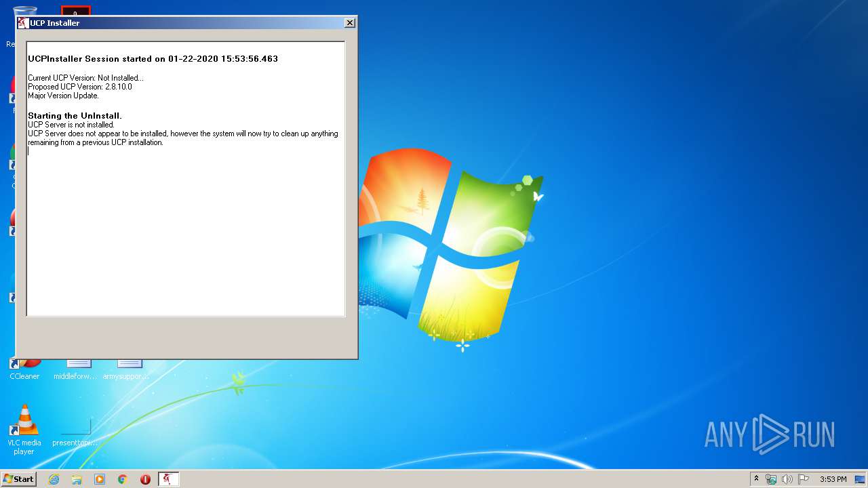Open the VLC media player desktop icon

24,430
